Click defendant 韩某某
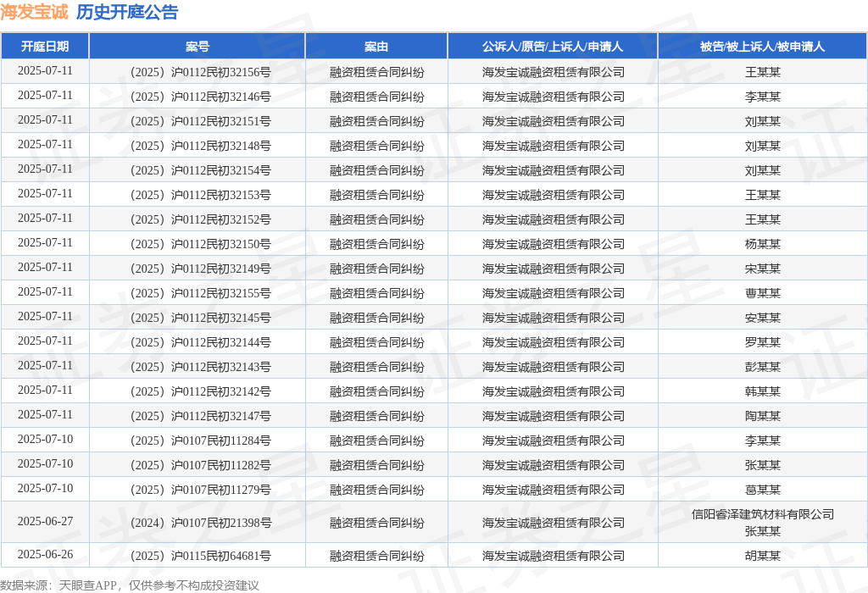This screenshot has width=868, height=593. tap(762, 391)
